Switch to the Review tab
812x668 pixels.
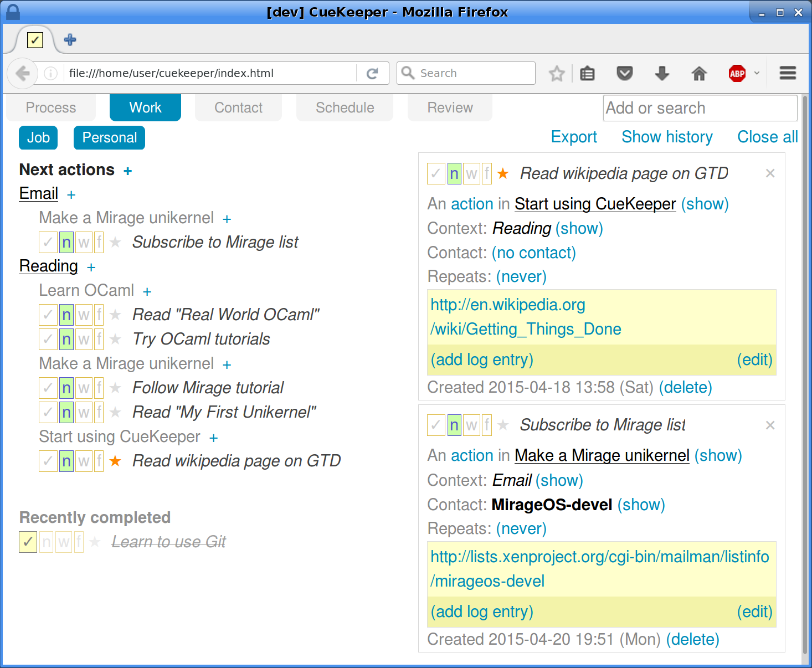tap(450, 107)
